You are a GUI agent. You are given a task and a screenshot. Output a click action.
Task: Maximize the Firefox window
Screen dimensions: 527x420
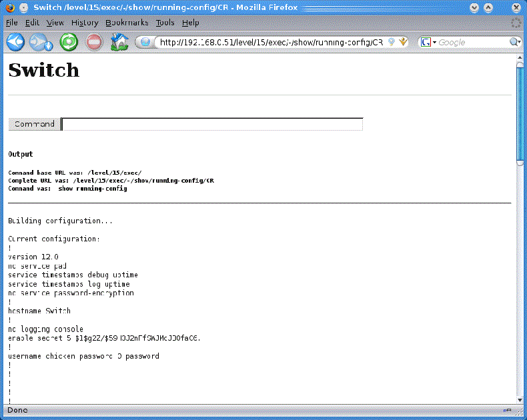tap(488, 8)
